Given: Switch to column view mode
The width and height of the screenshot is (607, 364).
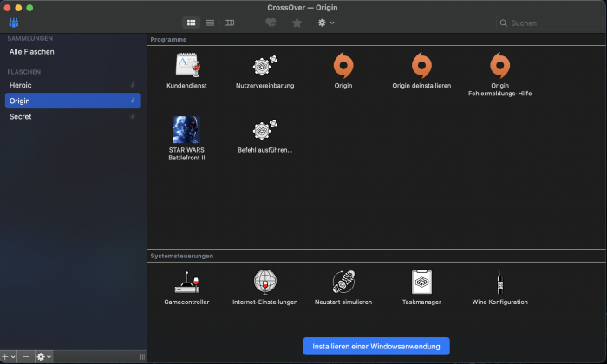Looking at the screenshot, I should pos(229,23).
